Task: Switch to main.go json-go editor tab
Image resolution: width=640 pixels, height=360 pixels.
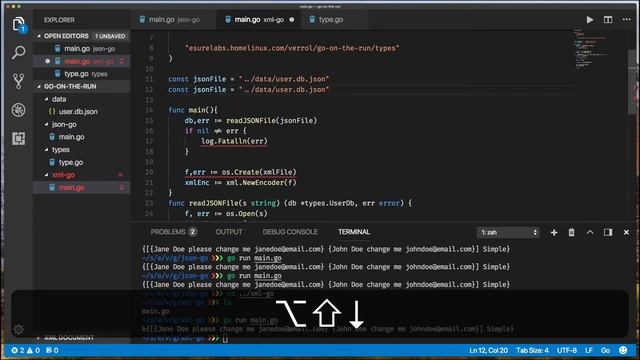Action: click(x=174, y=20)
